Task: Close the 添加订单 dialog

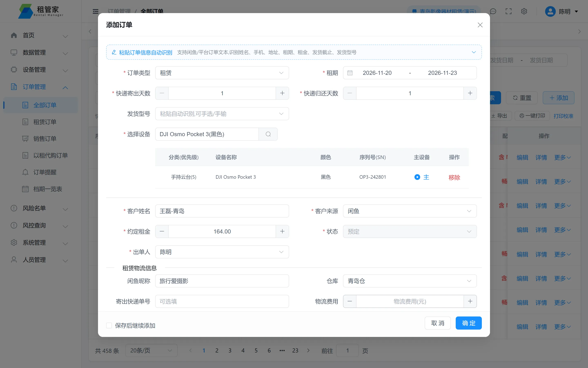Action: pos(480,25)
